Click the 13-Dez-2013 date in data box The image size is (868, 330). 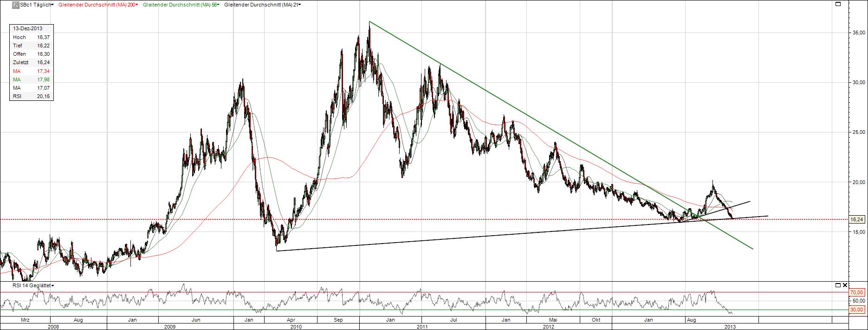pos(28,28)
